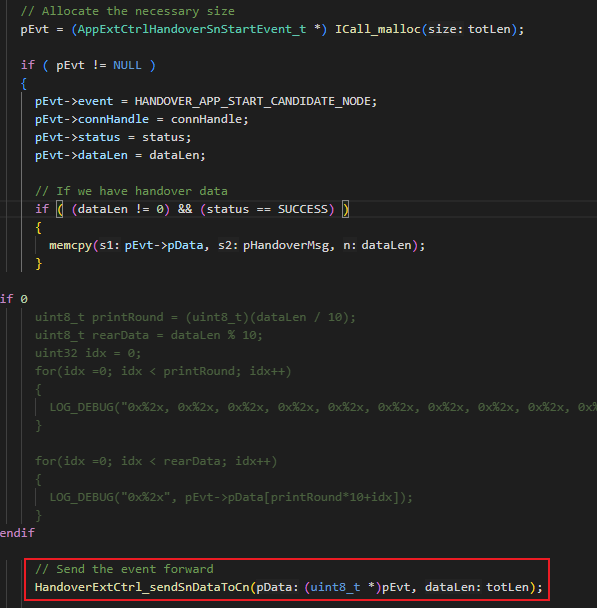Screen dimensions: 597x608
Task: Click the pHandoverMsg argument in memcpy
Action: (286, 245)
